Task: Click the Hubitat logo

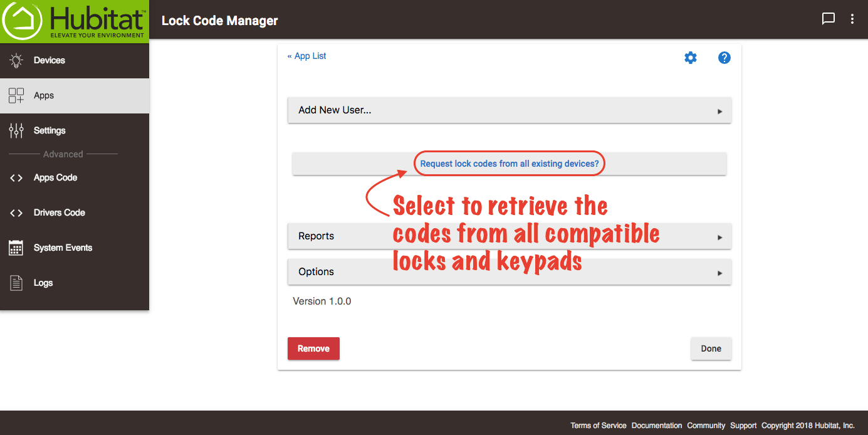Action: [73, 19]
